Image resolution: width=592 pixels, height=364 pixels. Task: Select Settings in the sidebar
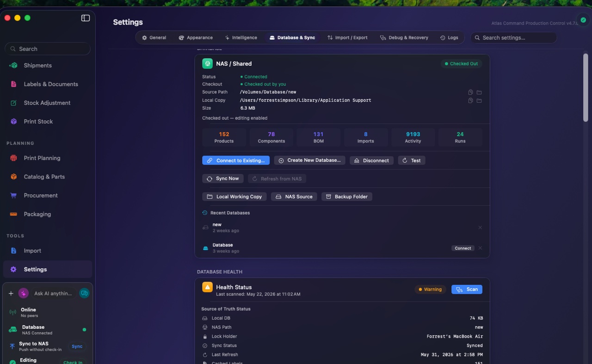(48, 269)
